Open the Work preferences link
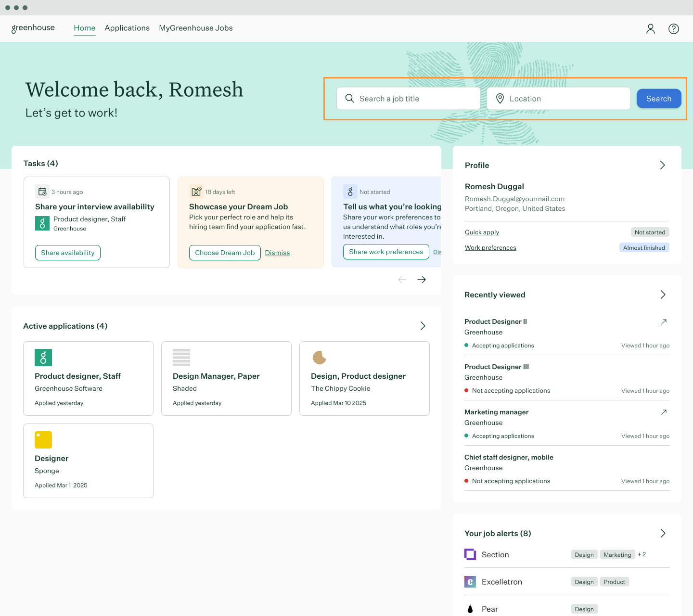 tap(490, 247)
